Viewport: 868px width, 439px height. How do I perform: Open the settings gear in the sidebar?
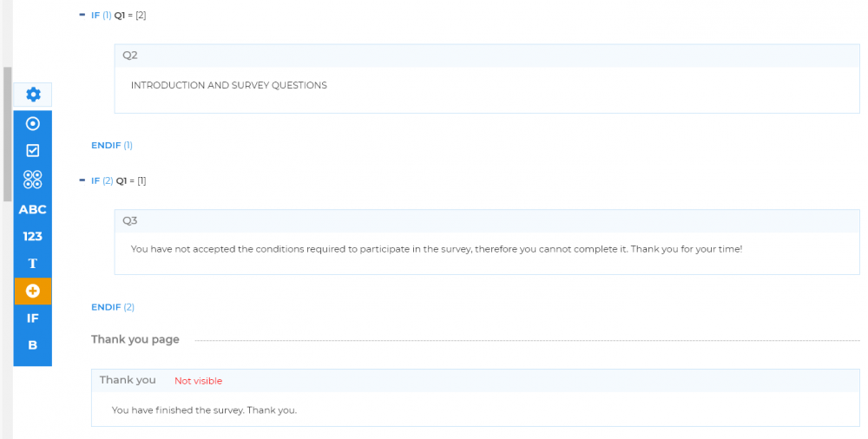pos(33,95)
